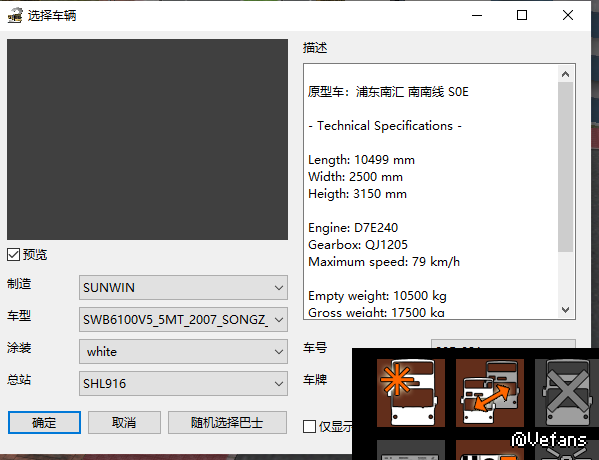The image size is (599, 460).
Task: Click the switch bus icon with orange arrow
Action: click(490, 392)
